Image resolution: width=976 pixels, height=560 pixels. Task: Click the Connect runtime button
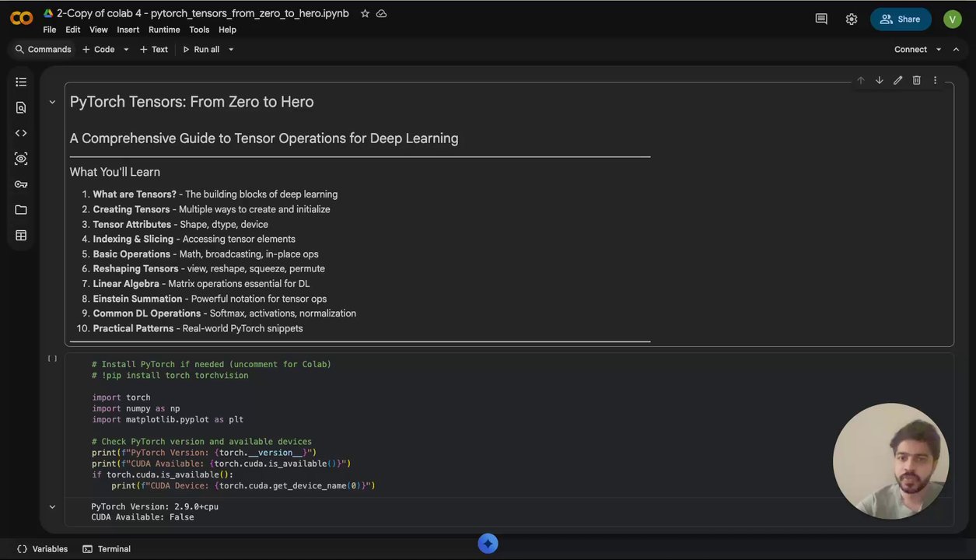click(x=911, y=49)
